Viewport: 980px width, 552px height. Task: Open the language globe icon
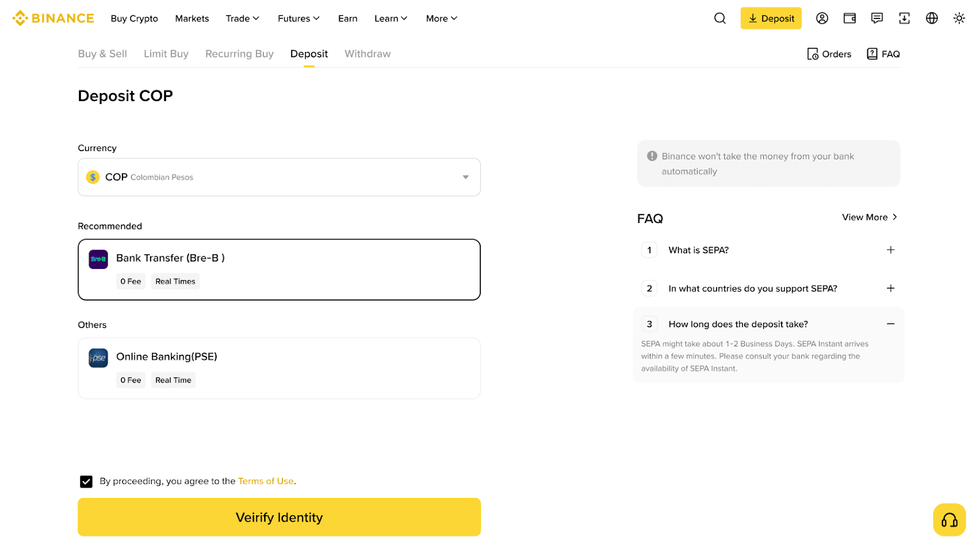tap(932, 18)
